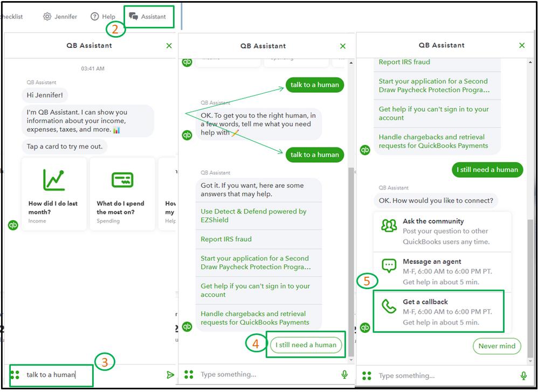Open Second Draw Paycheck Protection link in right panel
Screen dimensions: 538x392
(x=437, y=86)
